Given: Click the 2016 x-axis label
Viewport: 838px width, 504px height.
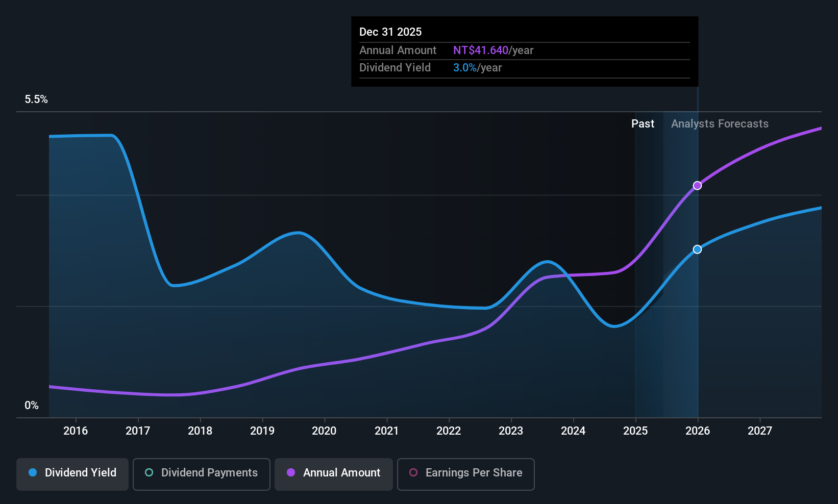Looking at the screenshot, I should click(76, 431).
